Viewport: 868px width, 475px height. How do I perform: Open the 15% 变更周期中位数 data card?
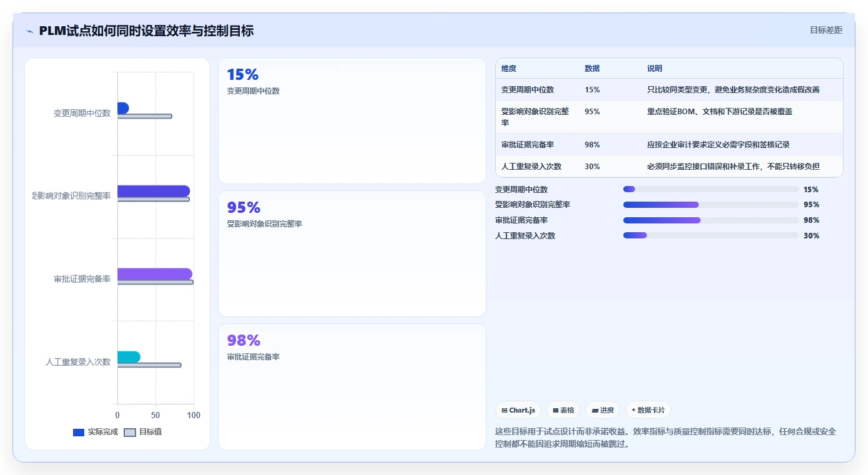[352, 120]
